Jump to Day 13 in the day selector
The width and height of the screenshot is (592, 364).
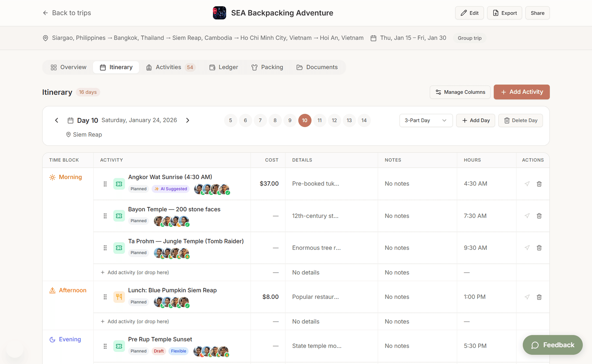pos(349,120)
